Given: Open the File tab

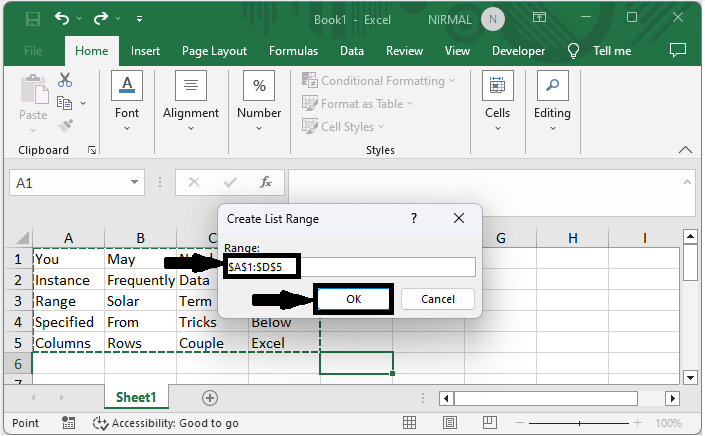Looking at the screenshot, I should (x=33, y=51).
